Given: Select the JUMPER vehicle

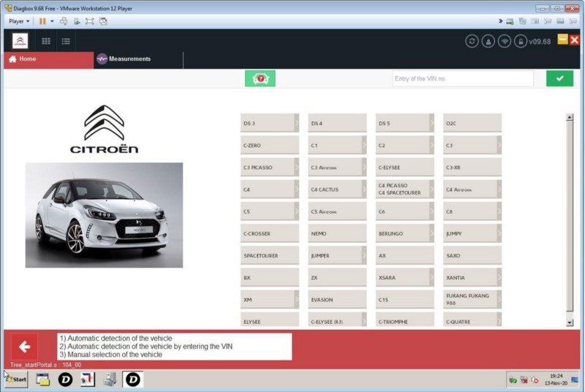Looking at the screenshot, I should pos(337,255).
